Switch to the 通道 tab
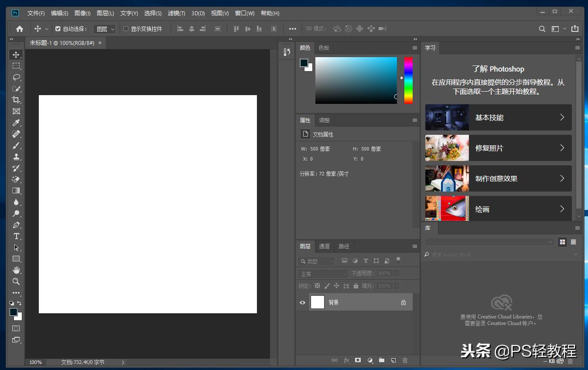 pos(324,246)
